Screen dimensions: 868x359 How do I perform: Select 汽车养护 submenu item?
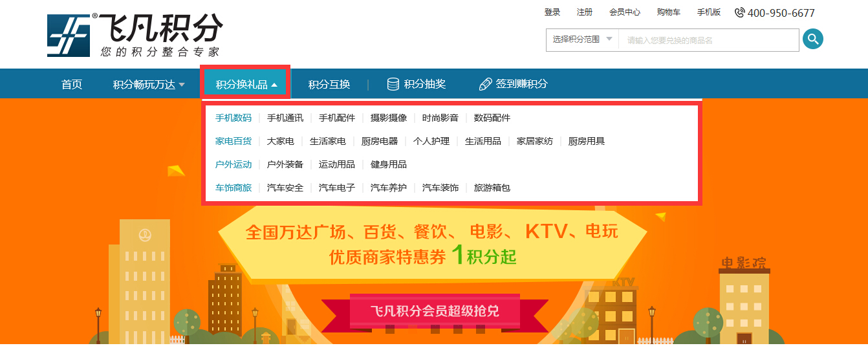pos(389,188)
